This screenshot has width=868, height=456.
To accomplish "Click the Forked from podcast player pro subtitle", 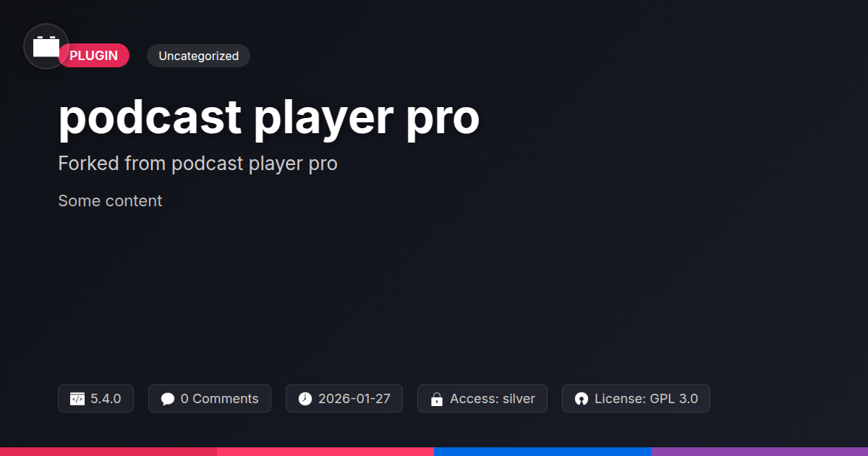I will tap(197, 164).
